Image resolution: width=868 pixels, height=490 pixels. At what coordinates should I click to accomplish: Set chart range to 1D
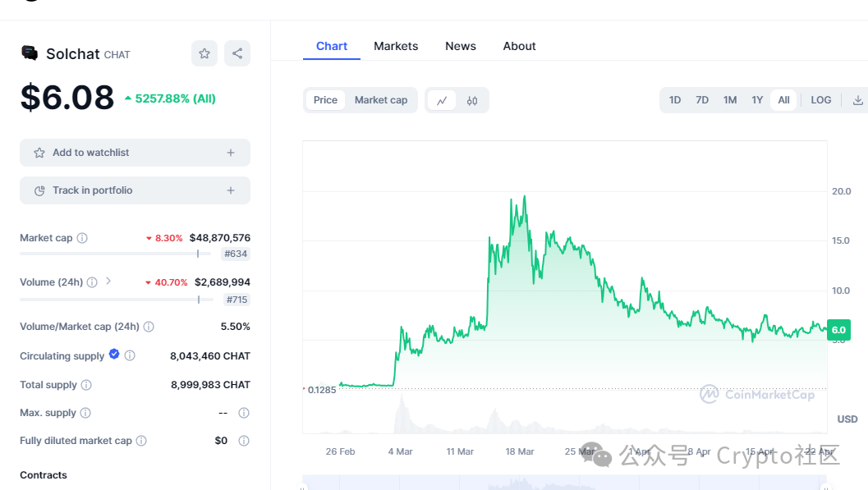pyautogui.click(x=675, y=100)
